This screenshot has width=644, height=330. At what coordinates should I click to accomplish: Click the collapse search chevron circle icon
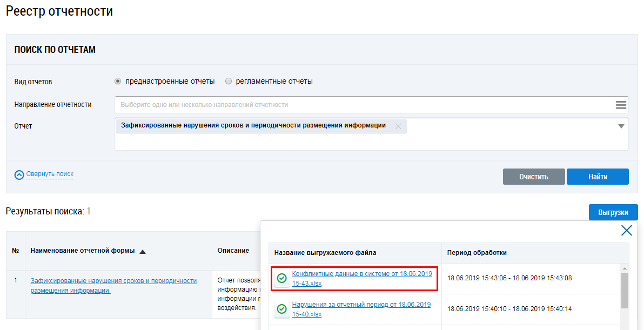click(19, 174)
